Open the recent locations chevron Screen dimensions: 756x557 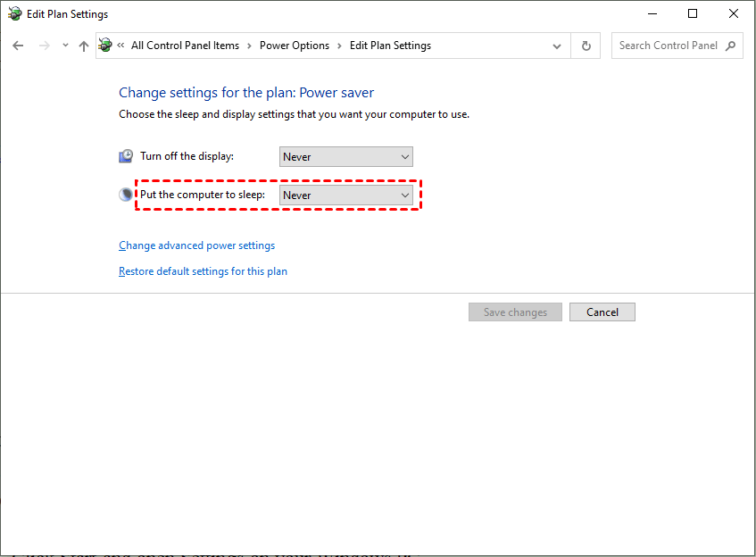pos(65,46)
